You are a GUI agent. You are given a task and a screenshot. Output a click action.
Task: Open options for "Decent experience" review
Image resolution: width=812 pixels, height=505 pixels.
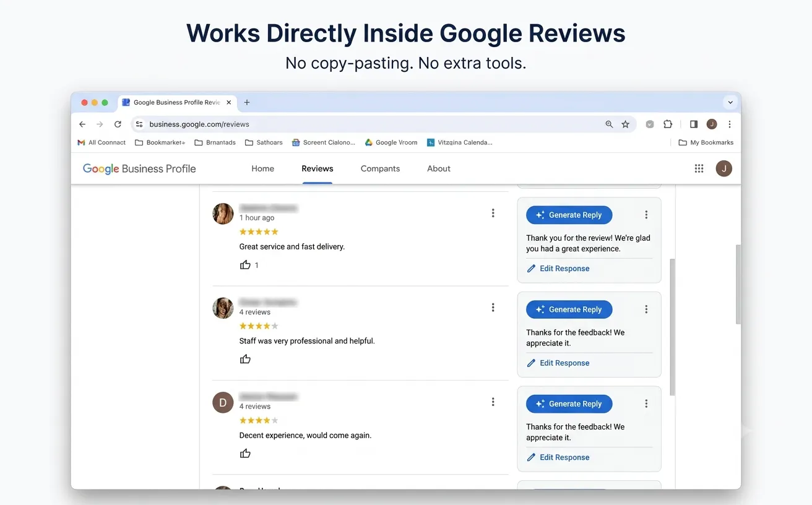pyautogui.click(x=493, y=402)
